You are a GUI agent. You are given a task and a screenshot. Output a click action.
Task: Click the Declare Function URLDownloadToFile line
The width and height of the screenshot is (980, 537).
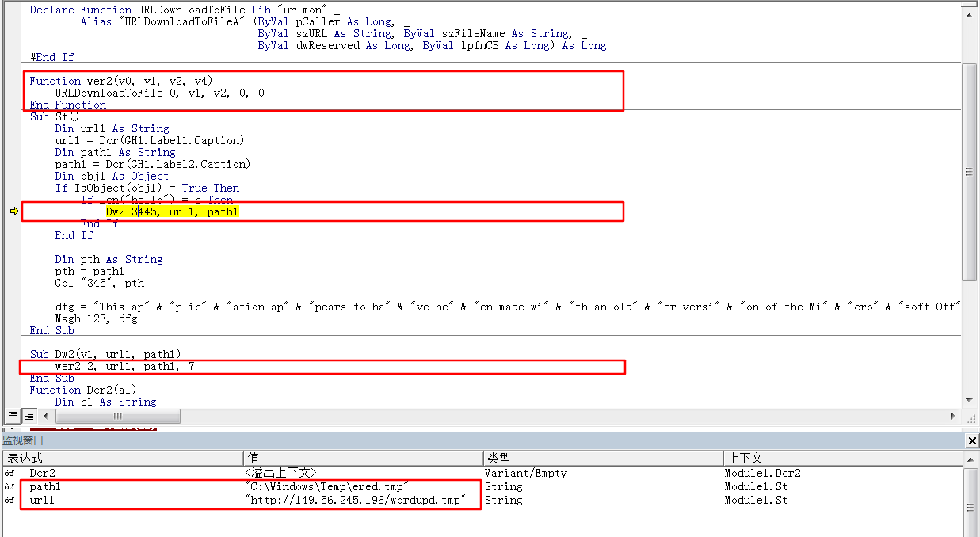pos(185,10)
